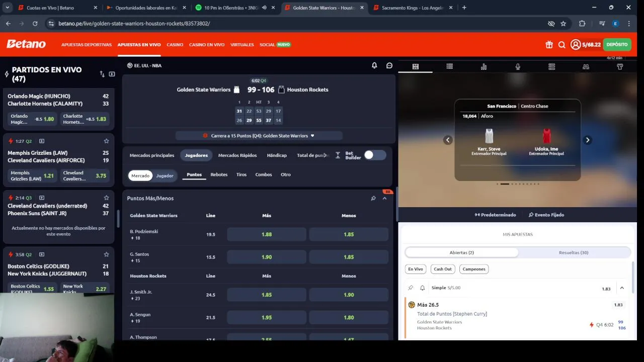Click the search magnifier icon
Viewport: 644px width, 362px height.
tap(562, 45)
